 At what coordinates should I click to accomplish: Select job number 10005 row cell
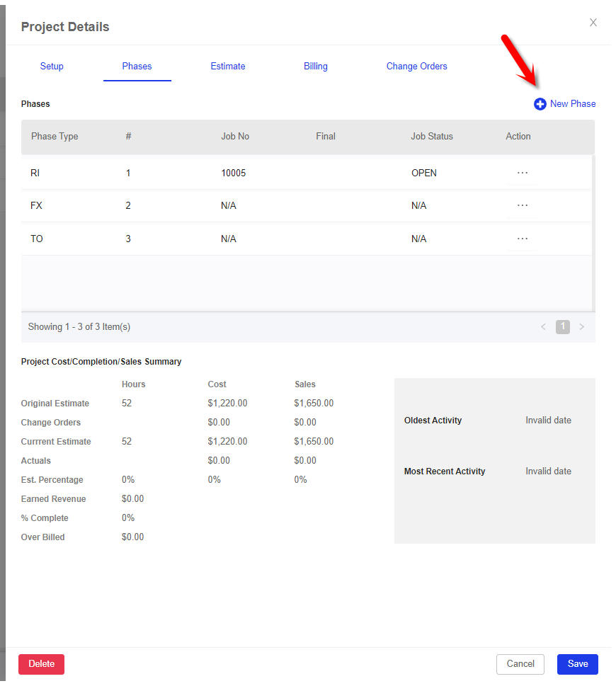[x=234, y=173]
